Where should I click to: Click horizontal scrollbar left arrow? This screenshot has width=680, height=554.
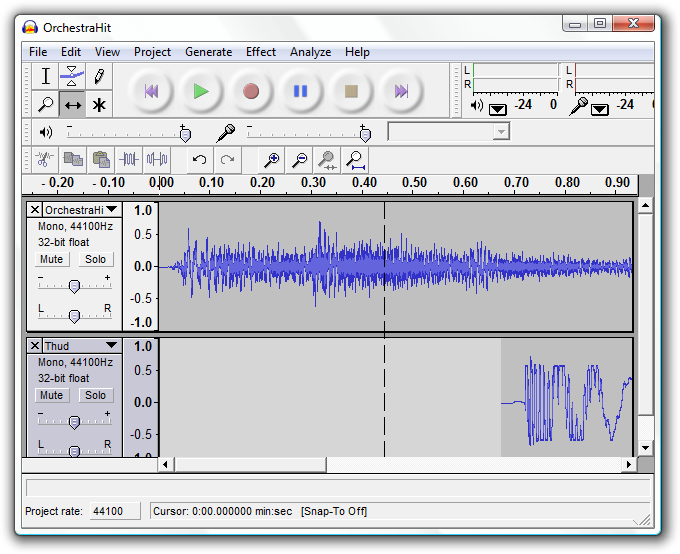pos(165,465)
